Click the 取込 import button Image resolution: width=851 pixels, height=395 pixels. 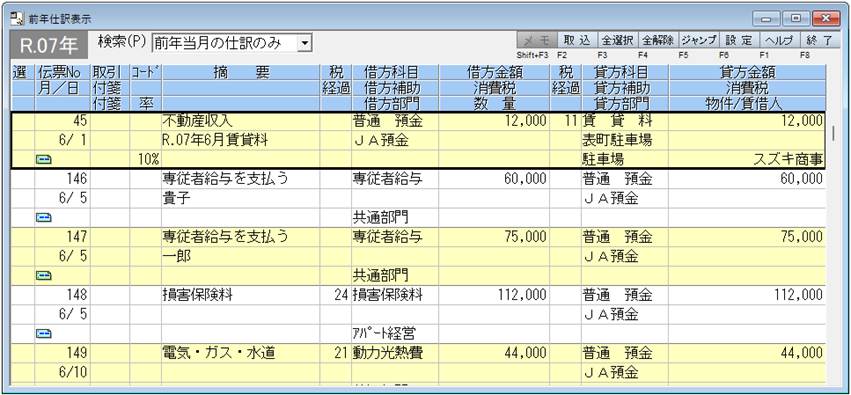point(576,40)
